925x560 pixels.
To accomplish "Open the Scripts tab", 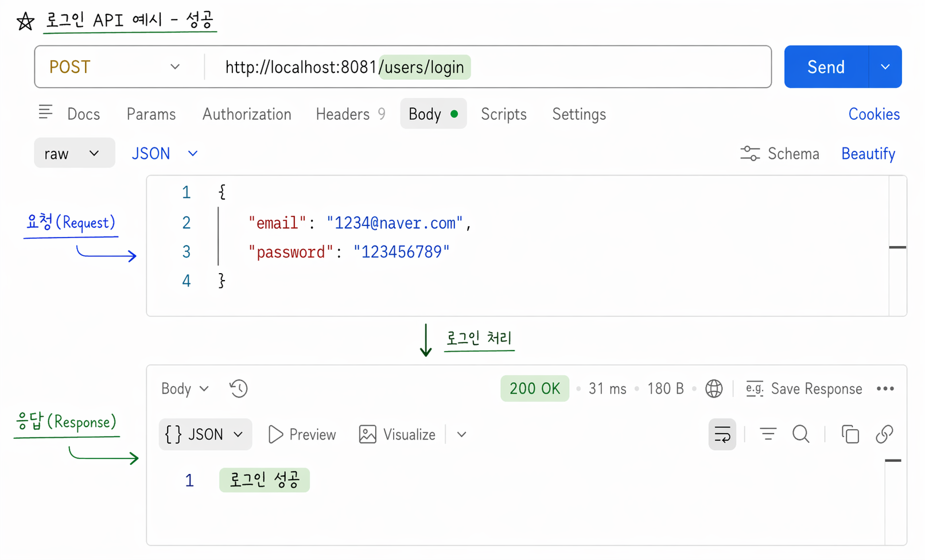I will tap(504, 114).
